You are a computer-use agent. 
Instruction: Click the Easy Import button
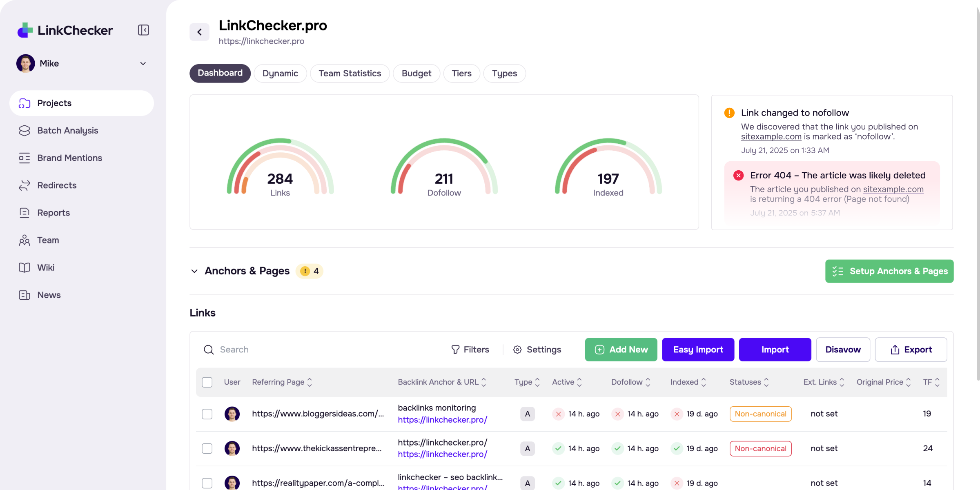(x=698, y=350)
